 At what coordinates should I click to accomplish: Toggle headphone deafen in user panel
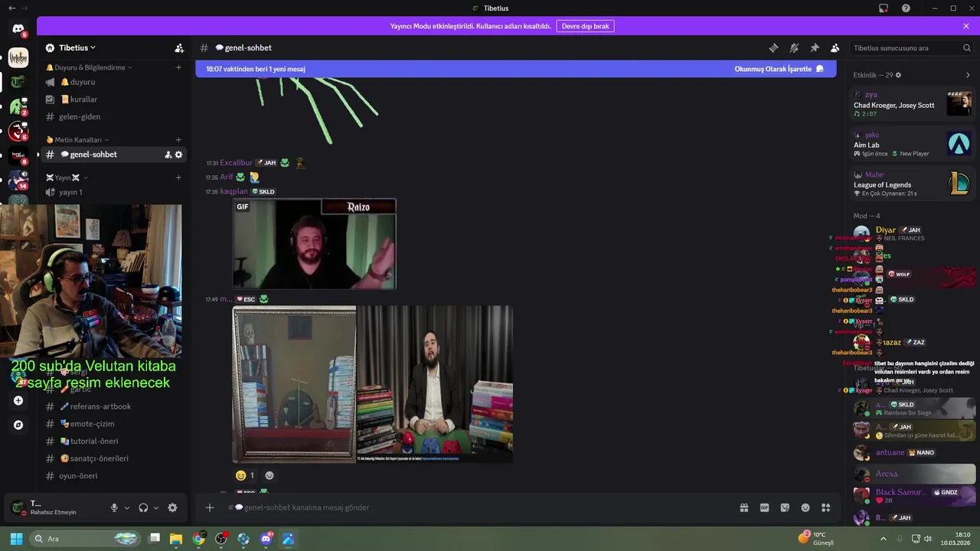pos(143,507)
